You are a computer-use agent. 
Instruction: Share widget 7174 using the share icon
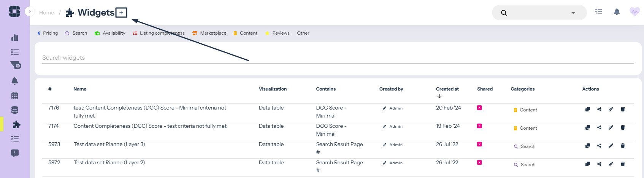pos(599,127)
